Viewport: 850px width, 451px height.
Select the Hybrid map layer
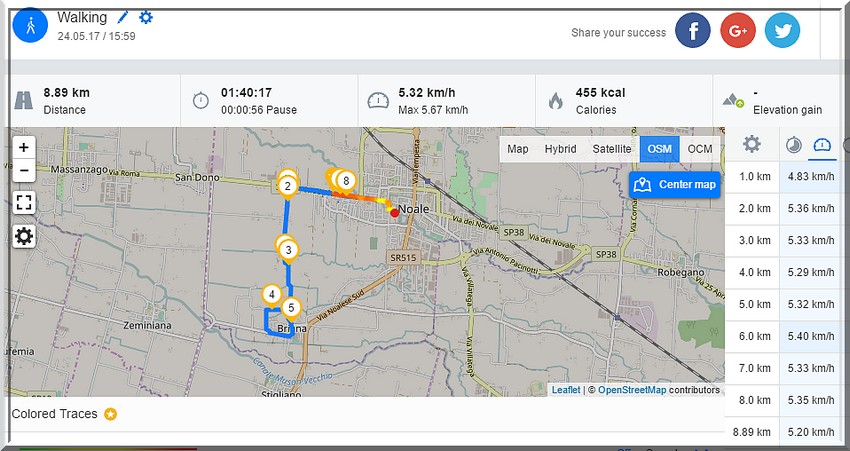coord(560,149)
